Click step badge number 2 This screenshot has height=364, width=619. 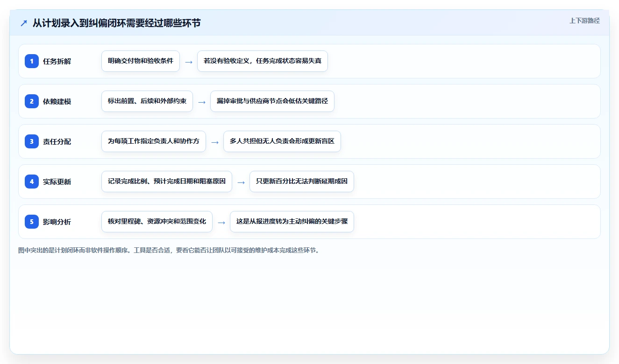click(32, 101)
